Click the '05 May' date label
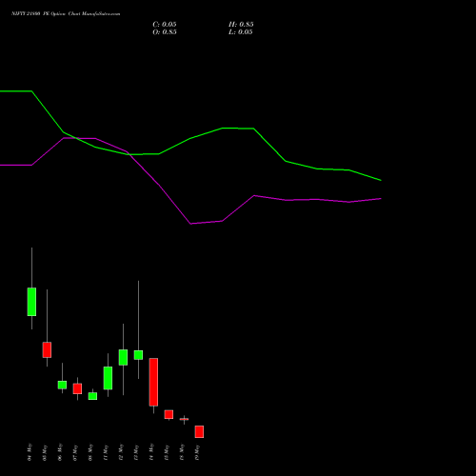The image size is (476, 476). pyautogui.click(x=45, y=452)
